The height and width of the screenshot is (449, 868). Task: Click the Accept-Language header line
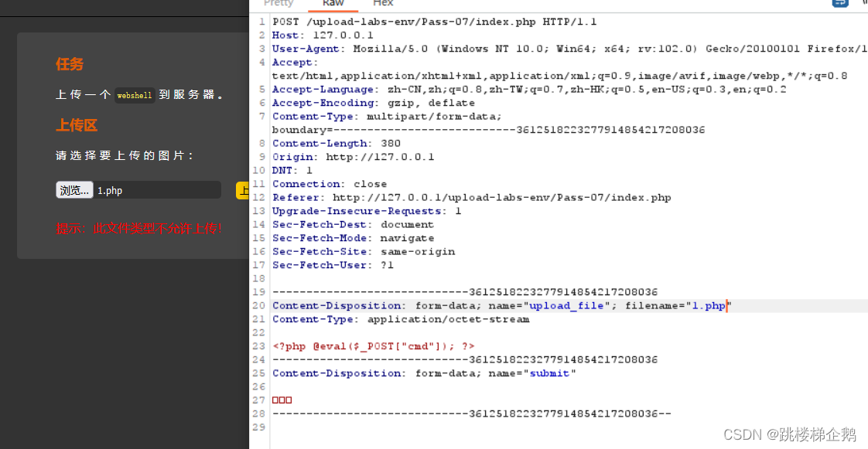pyautogui.click(x=528, y=90)
